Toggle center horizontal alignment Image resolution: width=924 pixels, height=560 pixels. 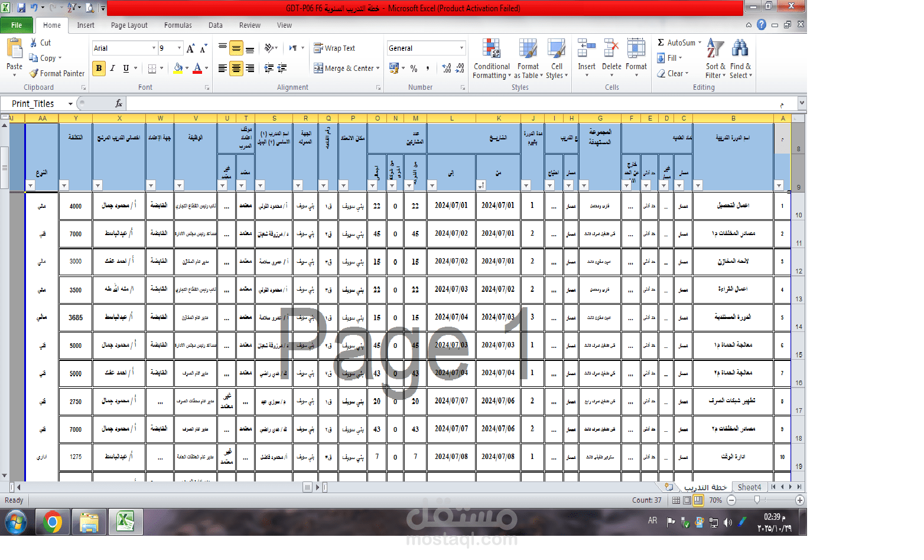point(236,68)
